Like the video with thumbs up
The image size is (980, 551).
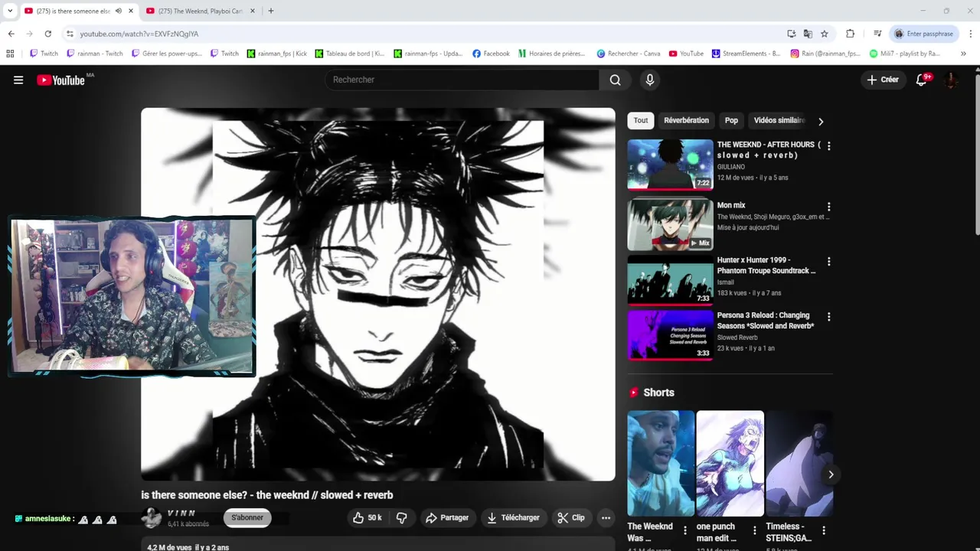click(x=367, y=518)
